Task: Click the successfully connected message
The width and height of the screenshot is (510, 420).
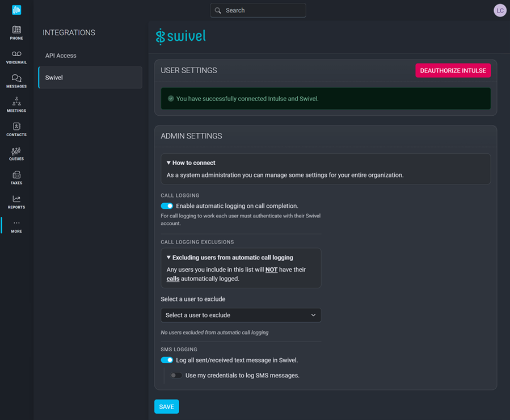Action: [x=247, y=99]
